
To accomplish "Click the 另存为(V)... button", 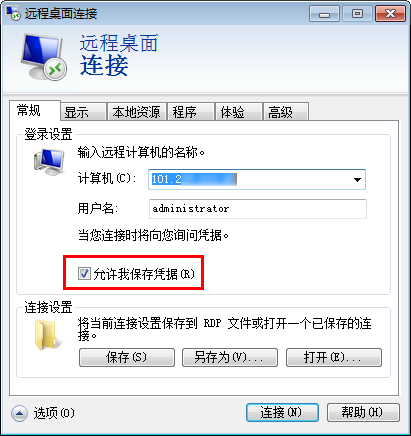I will [x=230, y=358].
